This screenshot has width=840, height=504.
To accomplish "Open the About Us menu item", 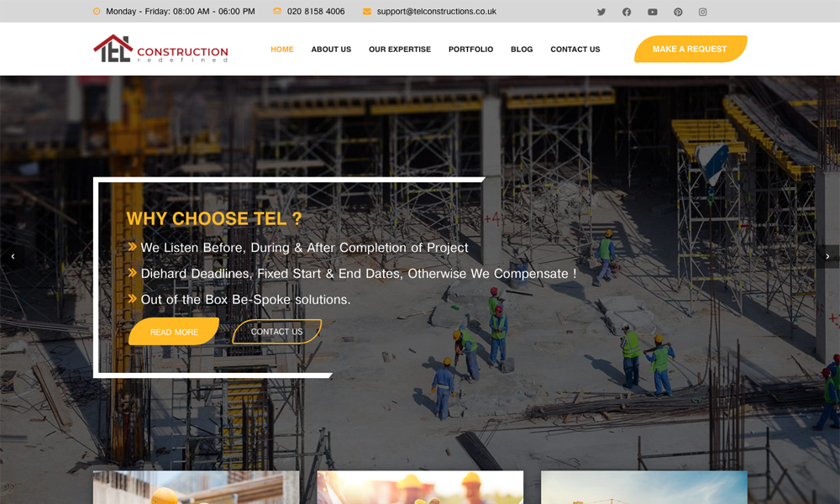I will (331, 50).
